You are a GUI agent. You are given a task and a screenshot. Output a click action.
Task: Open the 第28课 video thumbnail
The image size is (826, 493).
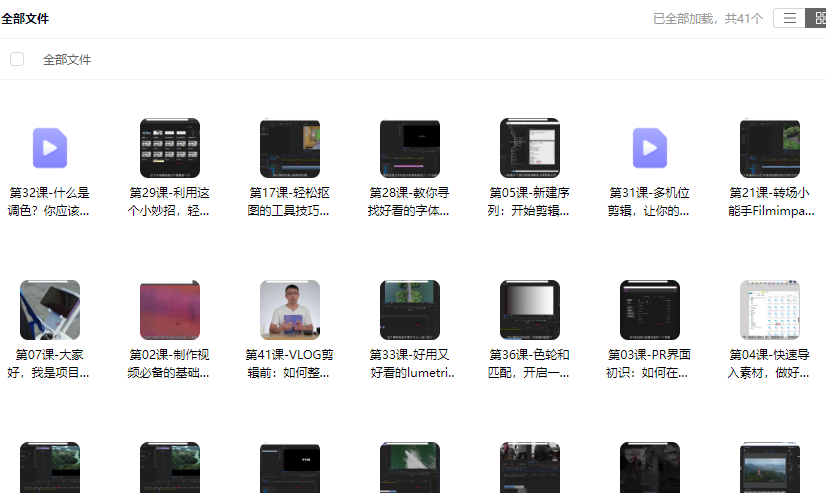tap(410, 148)
